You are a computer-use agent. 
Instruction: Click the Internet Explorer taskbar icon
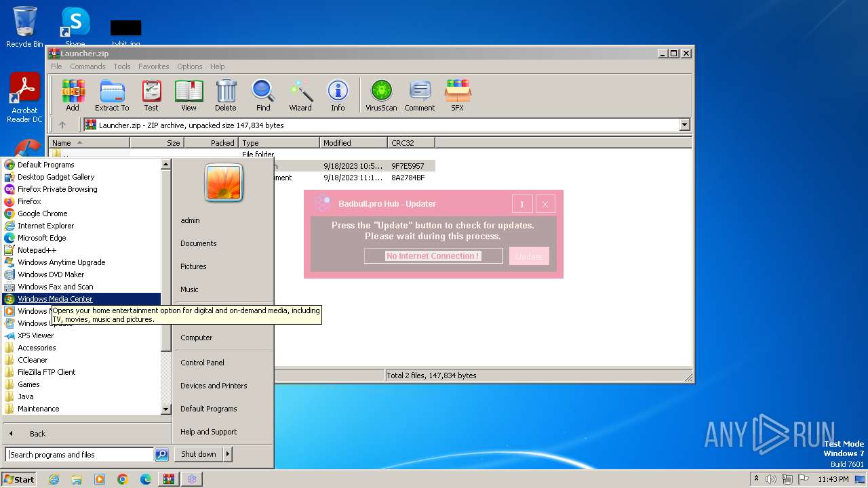pos(54,479)
